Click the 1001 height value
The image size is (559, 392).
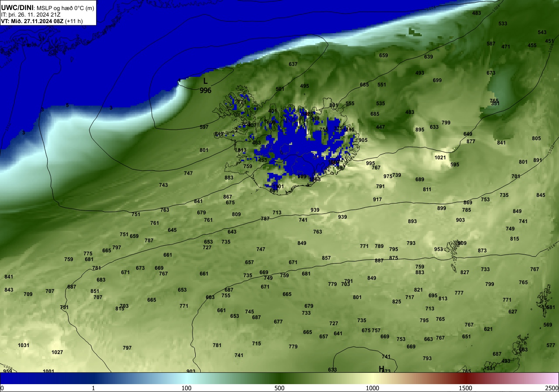(48, 371)
